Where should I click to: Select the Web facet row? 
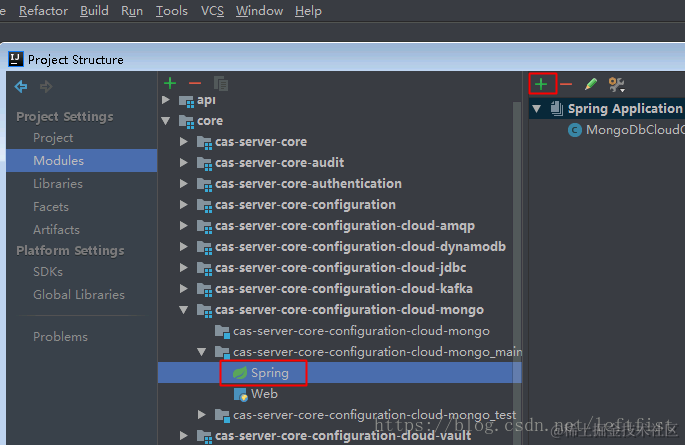click(x=339, y=394)
